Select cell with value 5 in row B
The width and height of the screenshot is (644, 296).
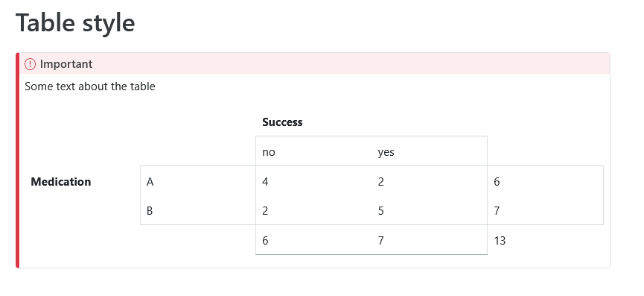pyautogui.click(x=429, y=210)
